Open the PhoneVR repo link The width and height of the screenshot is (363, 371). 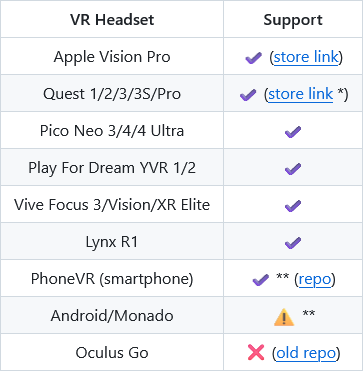315,279
